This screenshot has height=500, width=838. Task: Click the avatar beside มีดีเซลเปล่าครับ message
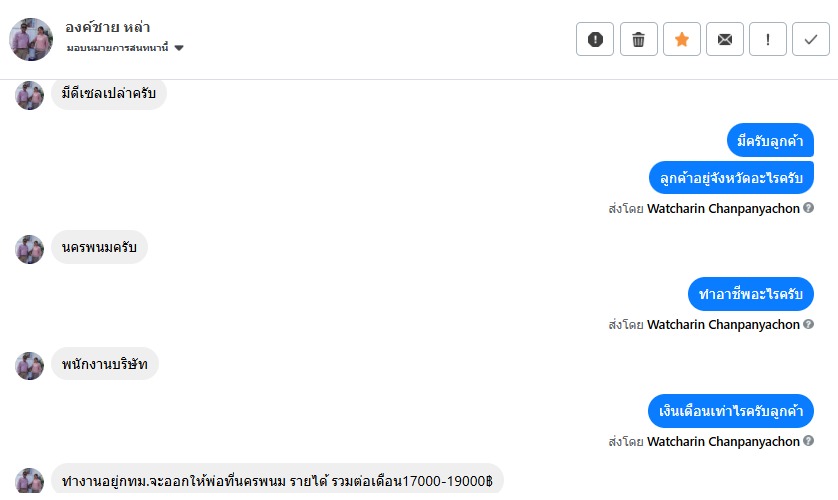point(30,95)
